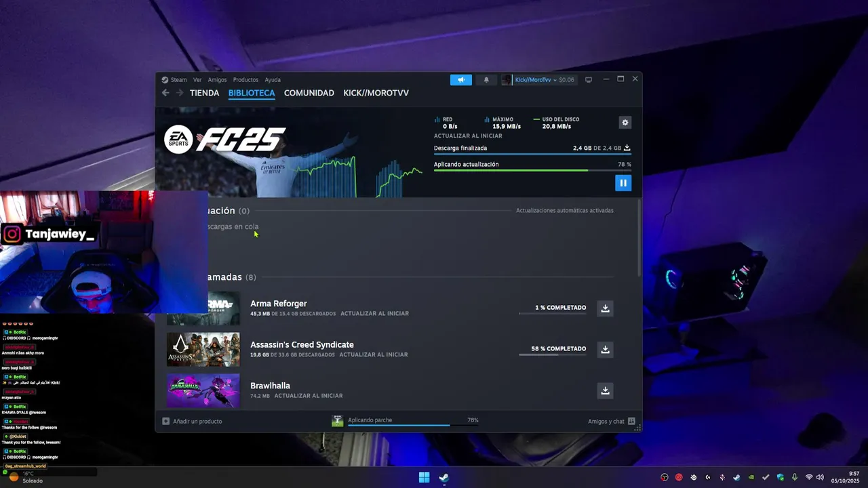868x488 pixels.
Task: Click the SteelSeries tray icon
Action: tap(694, 477)
